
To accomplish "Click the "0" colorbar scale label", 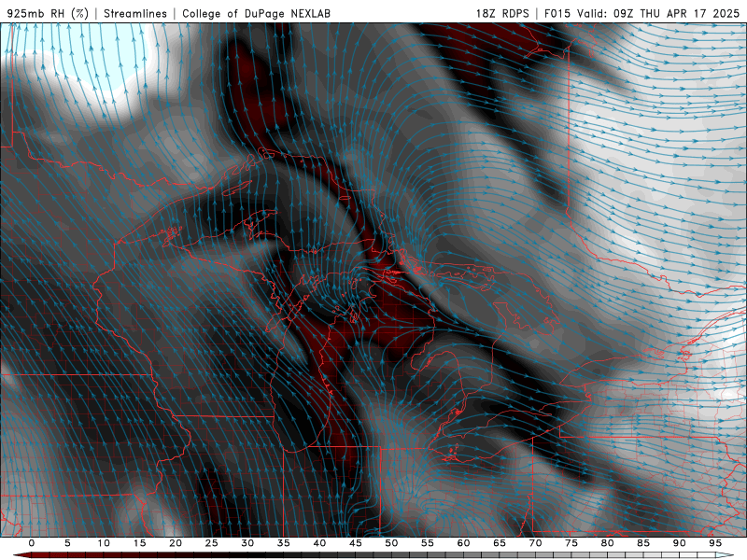I will (32, 543).
